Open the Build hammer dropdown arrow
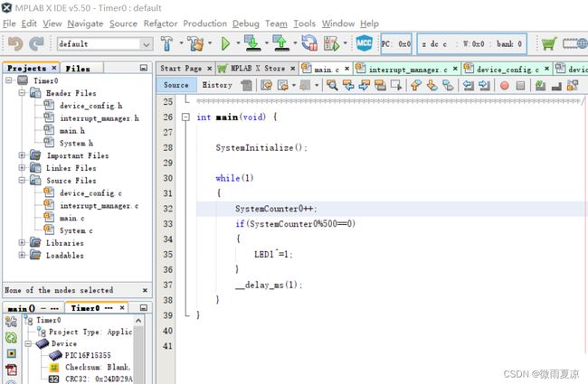The width and height of the screenshot is (588, 384). 181,43
